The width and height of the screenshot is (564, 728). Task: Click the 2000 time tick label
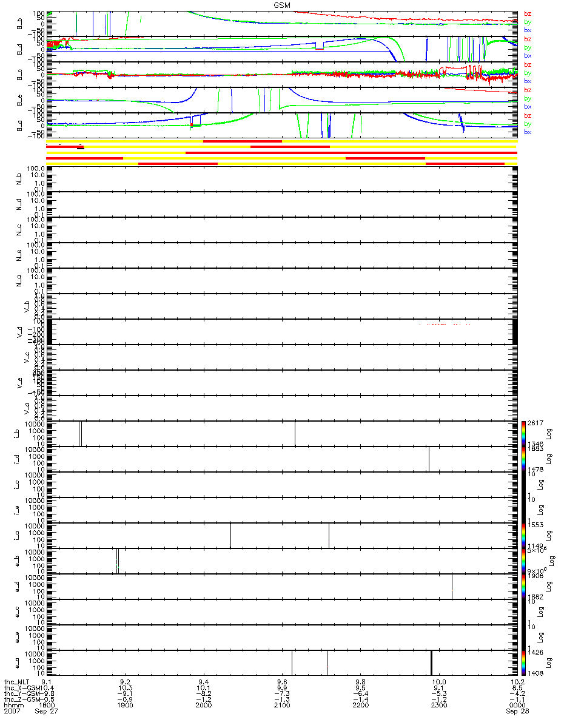[x=204, y=706]
